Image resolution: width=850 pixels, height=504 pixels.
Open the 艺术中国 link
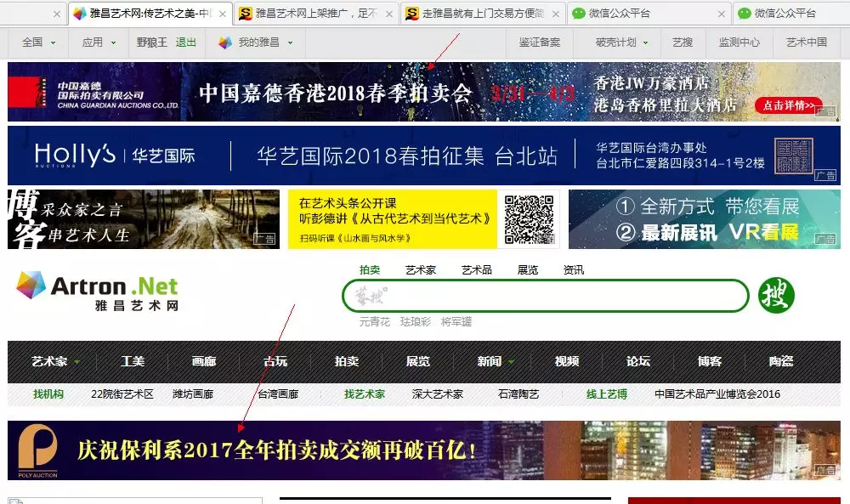click(807, 42)
